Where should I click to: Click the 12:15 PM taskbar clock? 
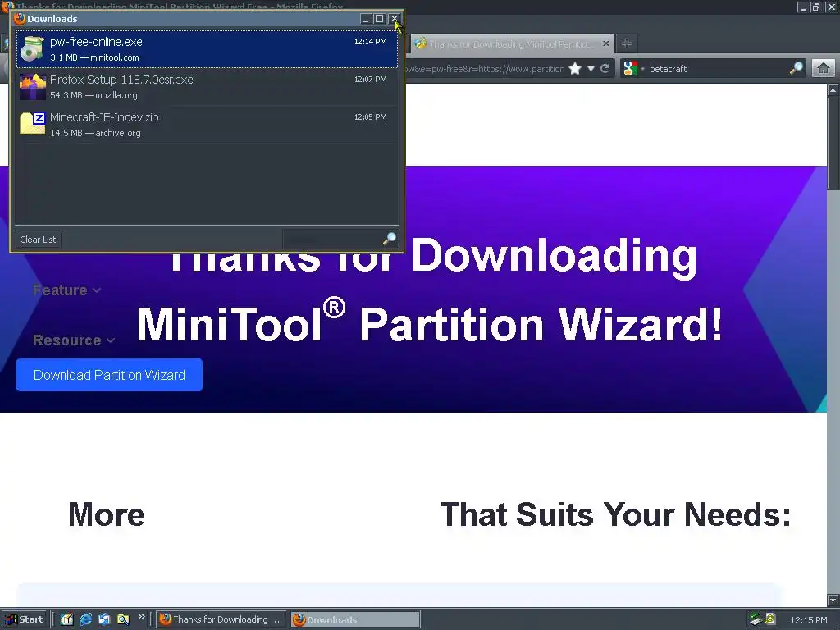click(x=808, y=620)
